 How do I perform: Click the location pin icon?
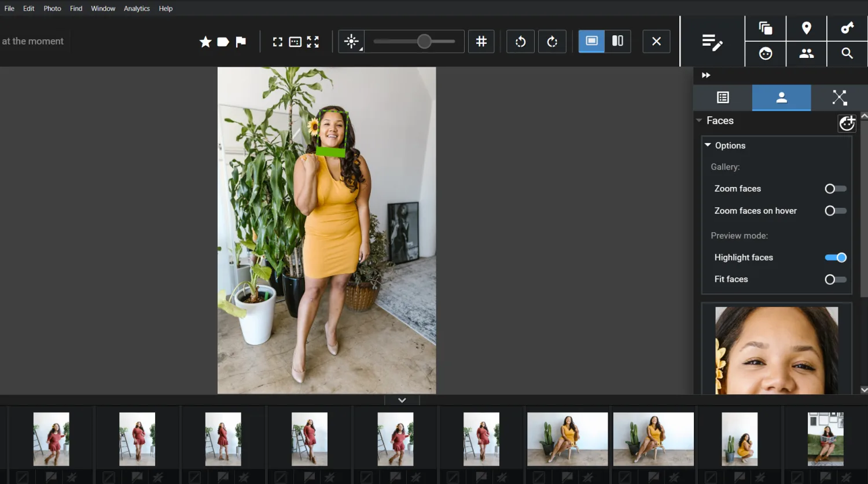(807, 28)
